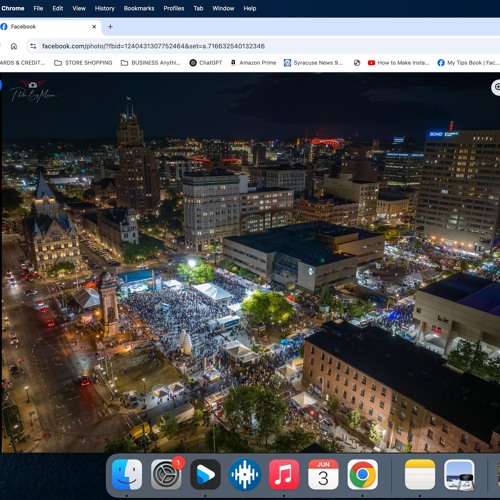Open the Window menu

[x=223, y=8]
